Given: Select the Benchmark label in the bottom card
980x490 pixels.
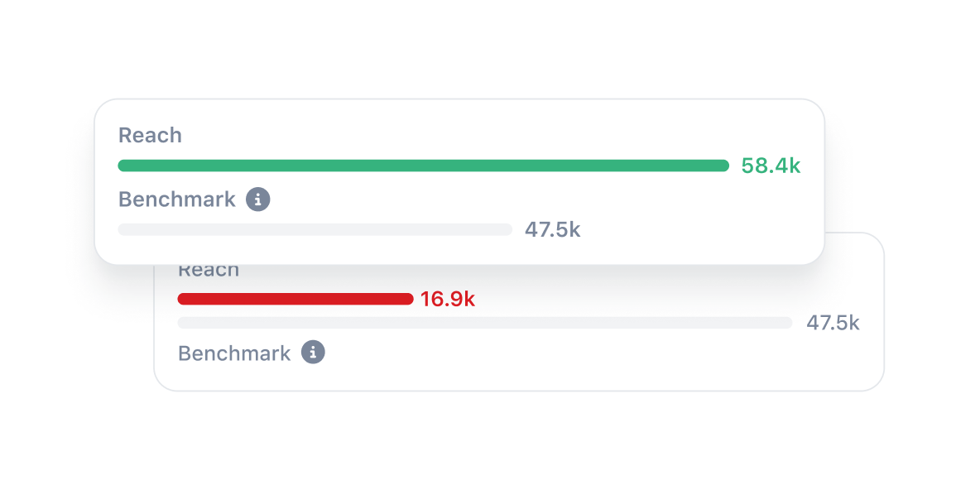Looking at the screenshot, I should pyautogui.click(x=234, y=353).
